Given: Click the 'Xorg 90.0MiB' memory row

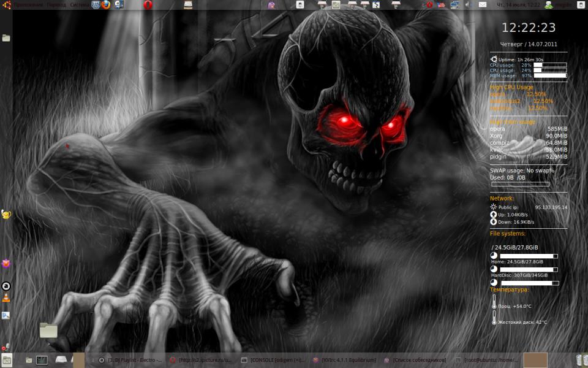Looking at the screenshot, I should pos(529,136).
